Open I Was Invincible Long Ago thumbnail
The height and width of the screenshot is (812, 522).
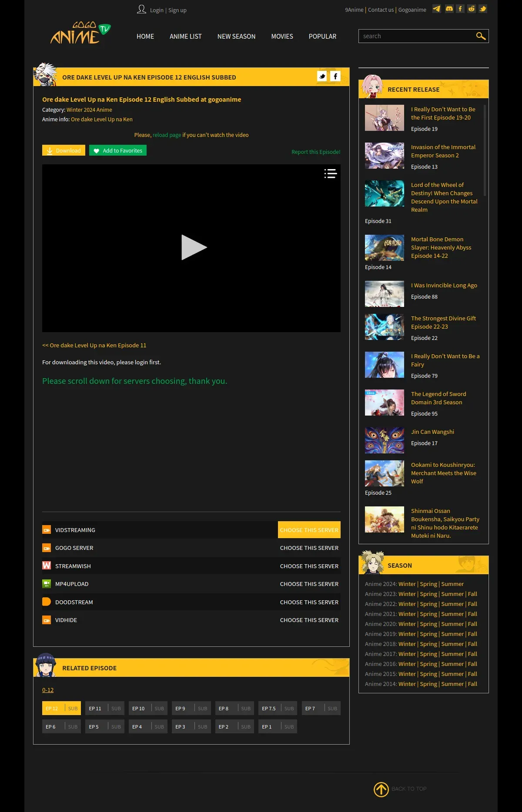[x=385, y=294]
